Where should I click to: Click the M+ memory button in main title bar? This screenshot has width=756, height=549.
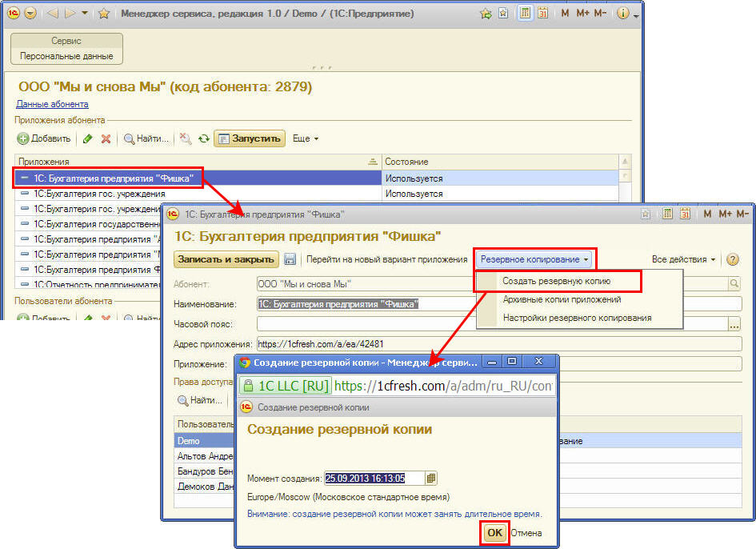tap(582, 14)
